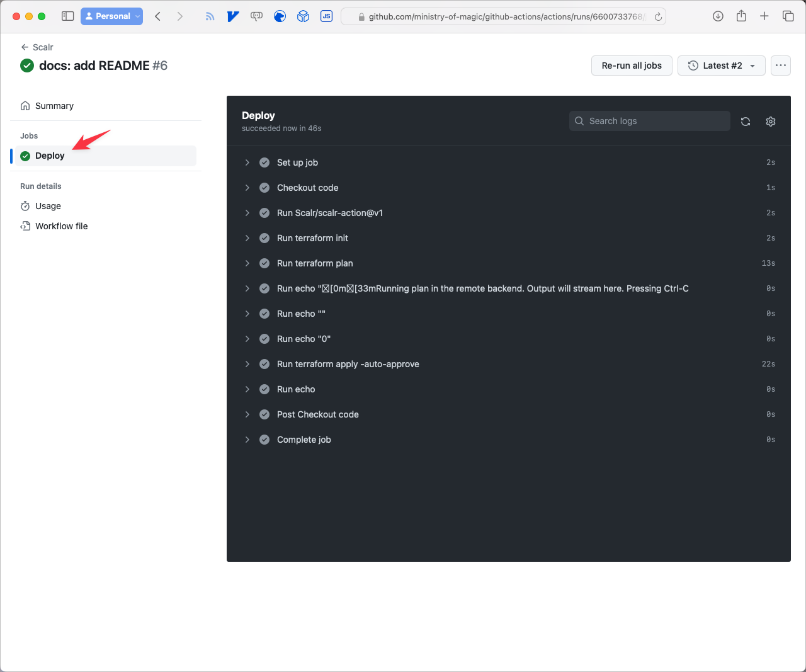Click the github.com address bar
Screen dimensions: 806x672
(503, 16)
